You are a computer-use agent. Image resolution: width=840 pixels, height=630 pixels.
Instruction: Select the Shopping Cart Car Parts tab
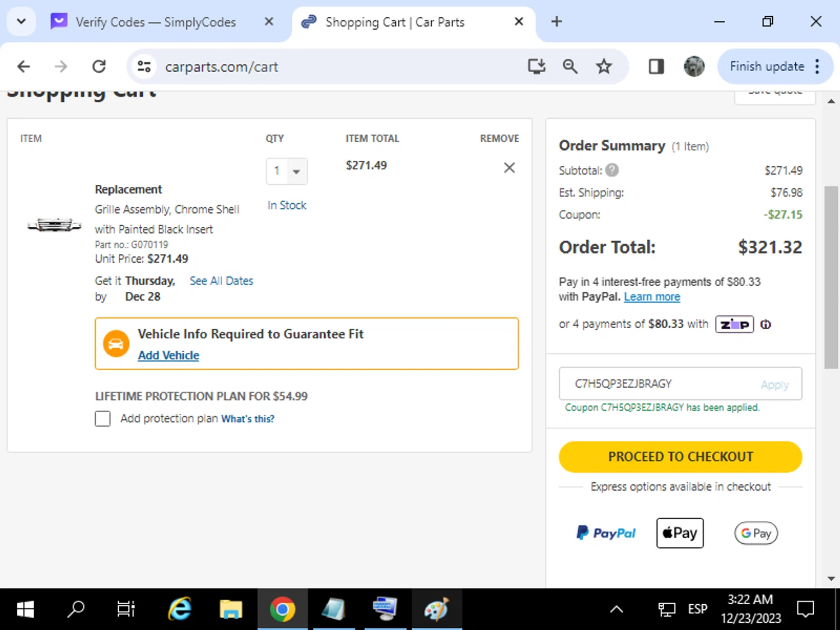tap(395, 22)
